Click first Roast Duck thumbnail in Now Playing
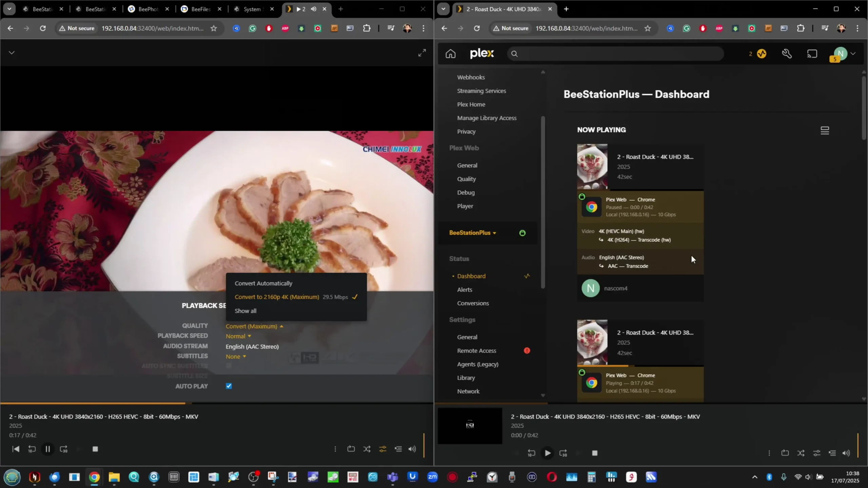 click(x=592, y=166)
